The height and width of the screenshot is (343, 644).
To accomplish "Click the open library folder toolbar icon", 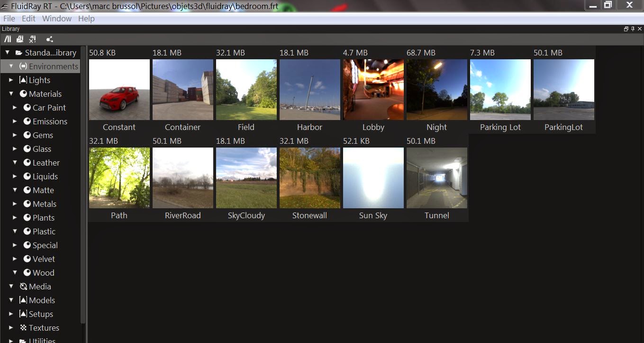I will (x=20, y=39).
